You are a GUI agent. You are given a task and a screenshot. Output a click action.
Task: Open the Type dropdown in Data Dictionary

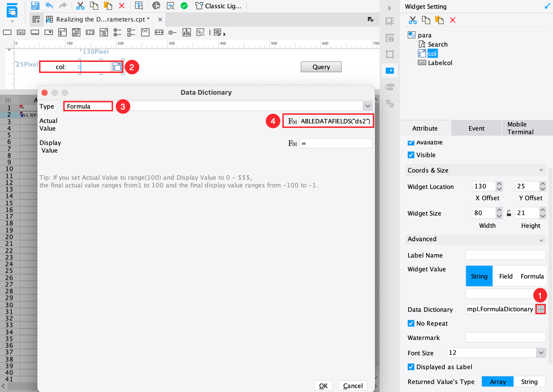pyautogui.click(x=368, y=106)
